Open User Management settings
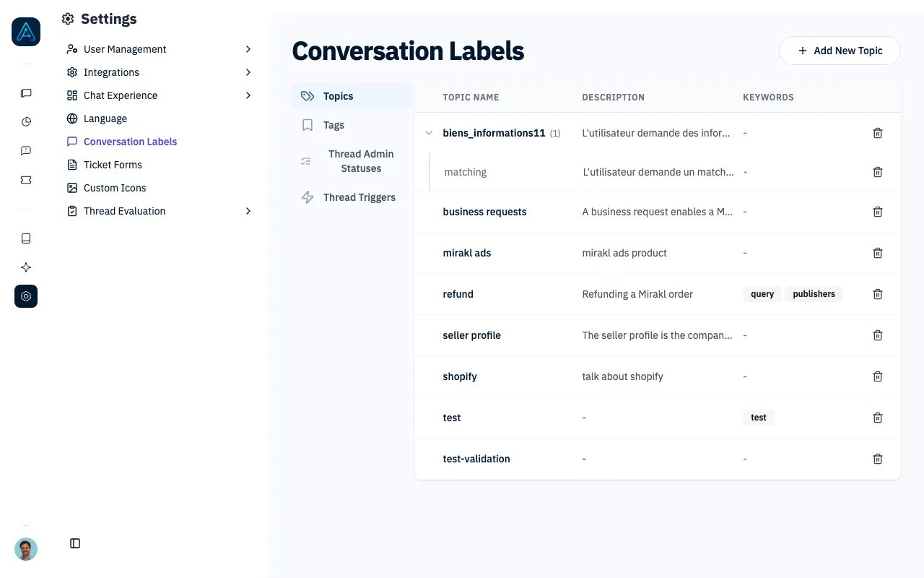Screen dimensions: 924x578 pyautogui.click(x=159, y=49)
